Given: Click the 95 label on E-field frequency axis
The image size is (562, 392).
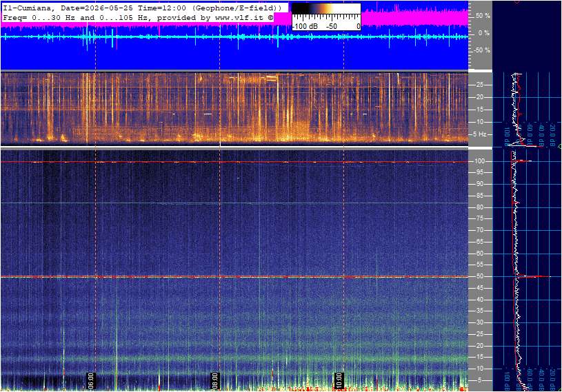Looking at the screenshot, I should pos(479,172).
